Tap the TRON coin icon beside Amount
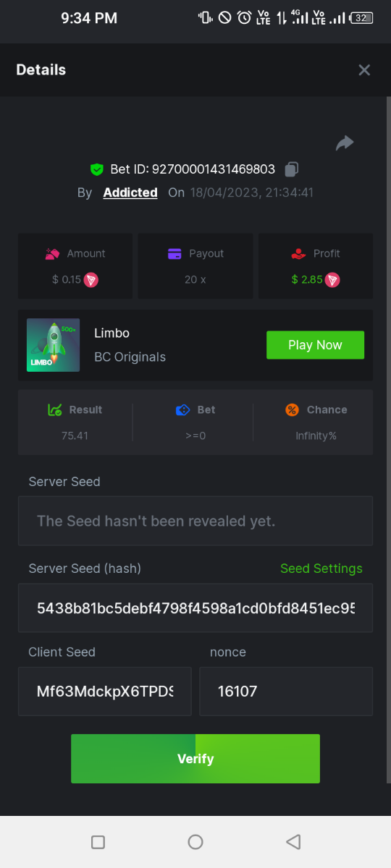The image size is (391, 868). pyautogui.click(x=91, y=279)
